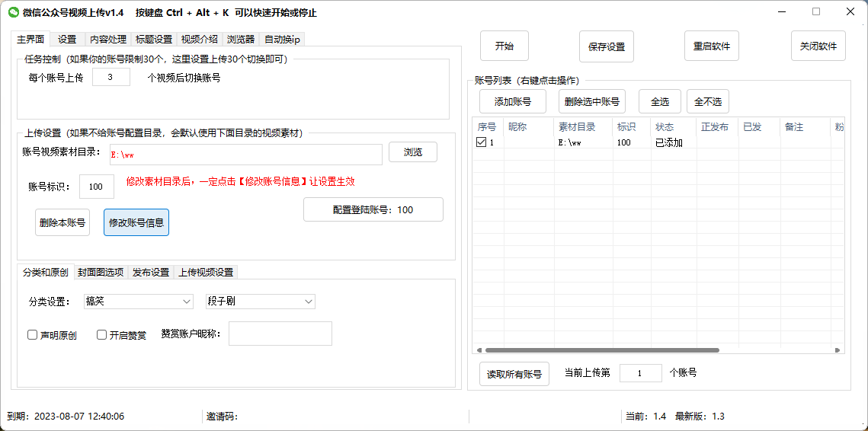Open the 封面图选项 sub-tab
Screen dimensions: 868x431
(x=101, y=272)
